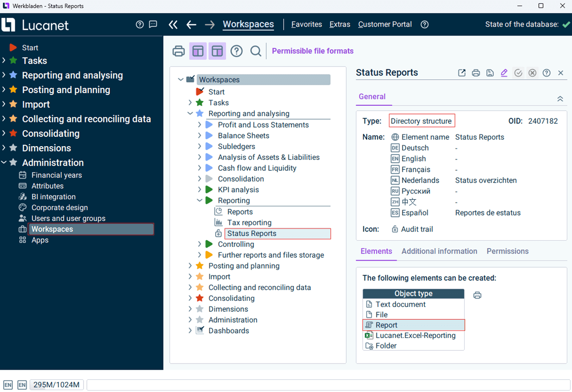Collapse the Workspaces root tree node

coord(181,80)
